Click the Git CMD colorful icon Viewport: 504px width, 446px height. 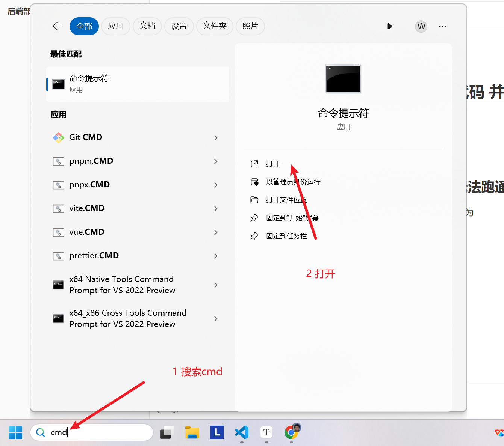tap(58, 138)
